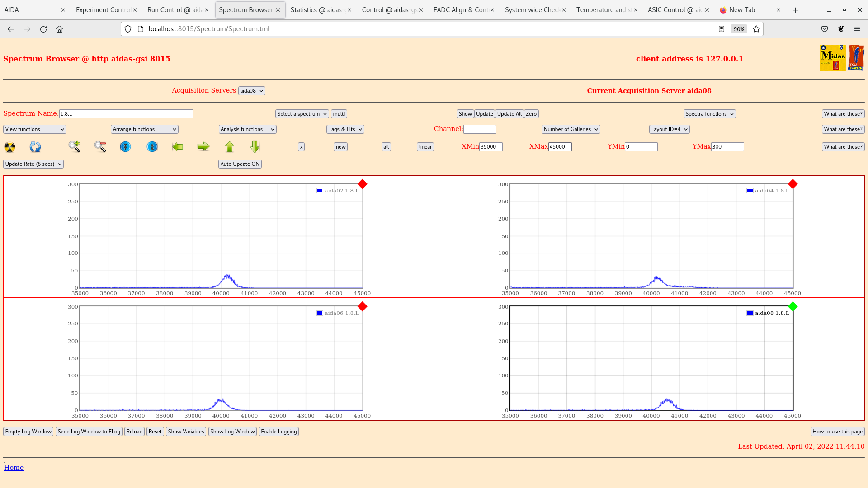
Task: Click the blue refresh arrows icon
Action: [35, 147]
